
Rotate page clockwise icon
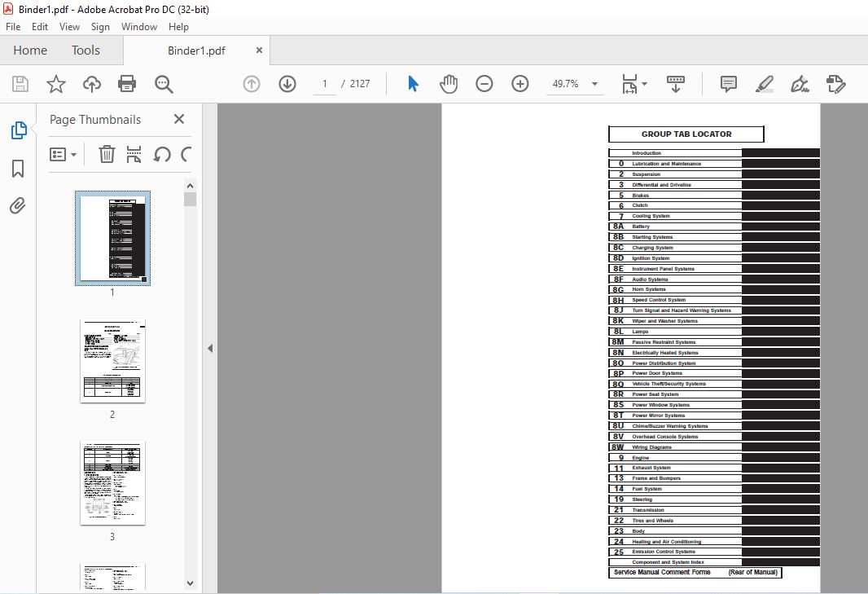coord(186,154)
